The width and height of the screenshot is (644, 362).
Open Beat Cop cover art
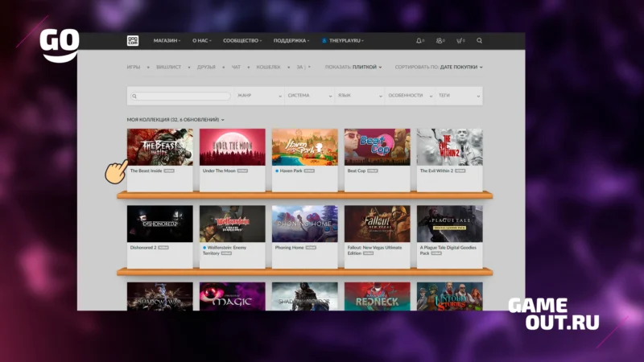point(377,147)
